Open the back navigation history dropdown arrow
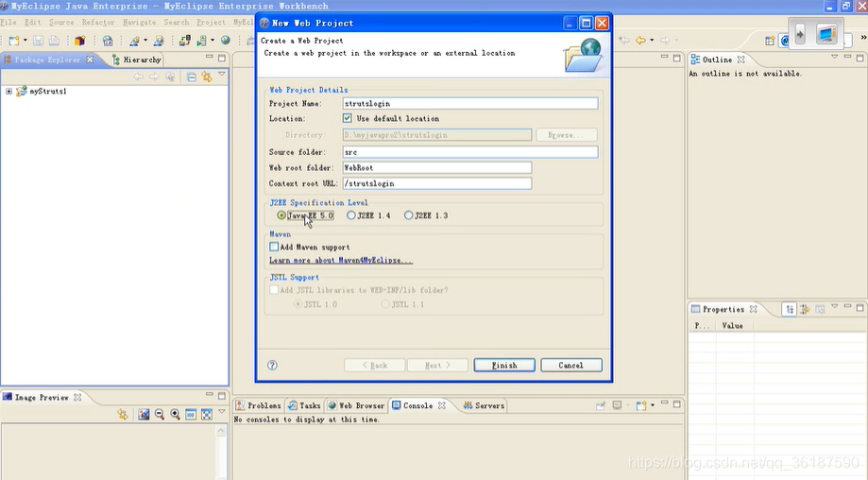 pyautogui.click(x=652, y=40)
